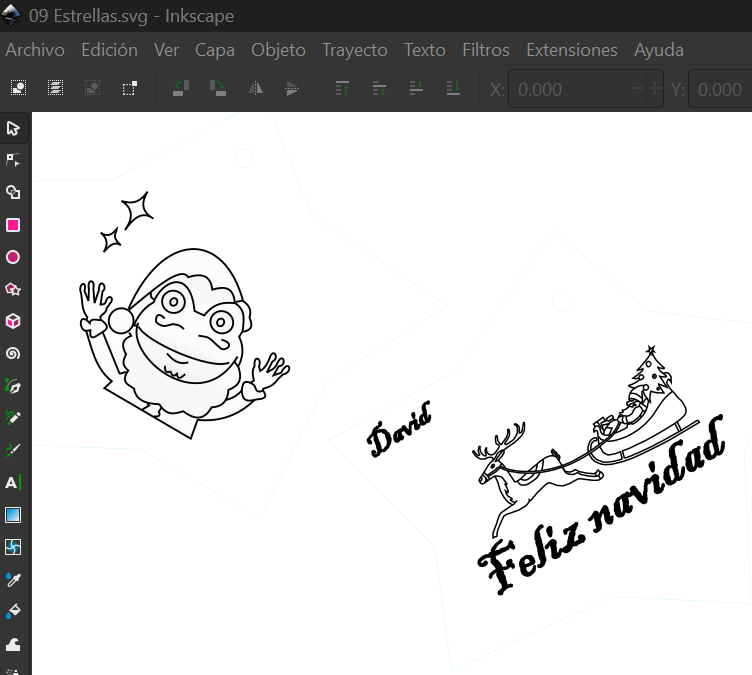Open the Archivo menu
Screen dimensions: 752x675
tap(35, 50)
